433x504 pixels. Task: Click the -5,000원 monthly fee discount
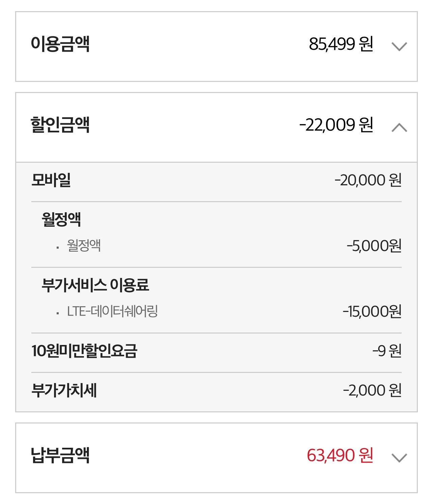[x=374, y=246]
